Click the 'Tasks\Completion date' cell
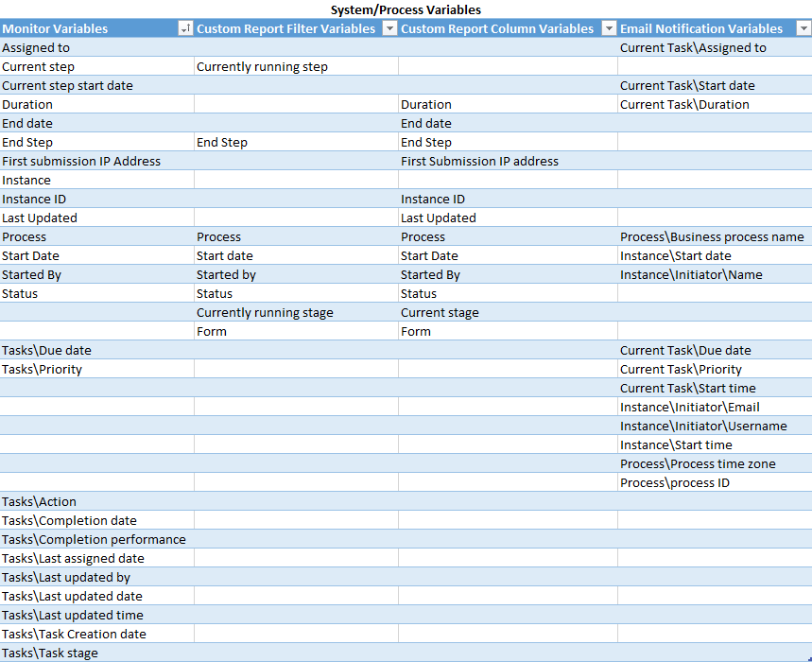812x662 pixels. [x=96, y=520]
